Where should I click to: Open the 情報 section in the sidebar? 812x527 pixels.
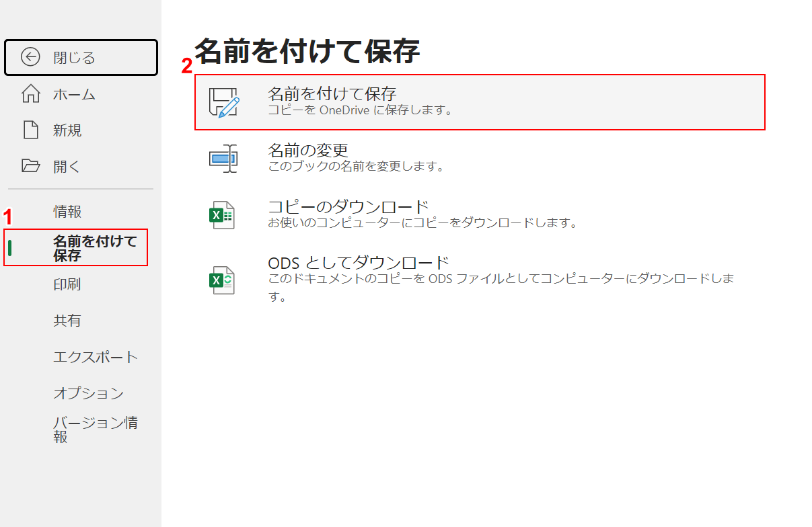(67, 212)
